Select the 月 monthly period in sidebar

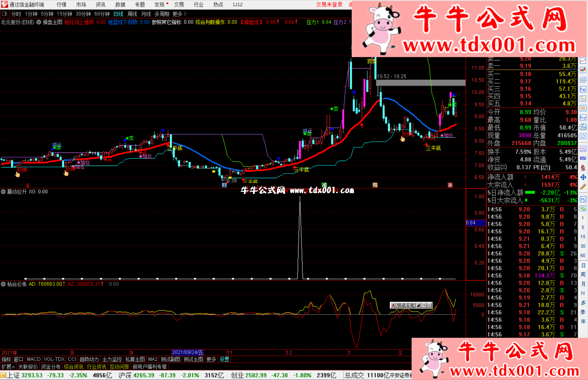(583, 284)
